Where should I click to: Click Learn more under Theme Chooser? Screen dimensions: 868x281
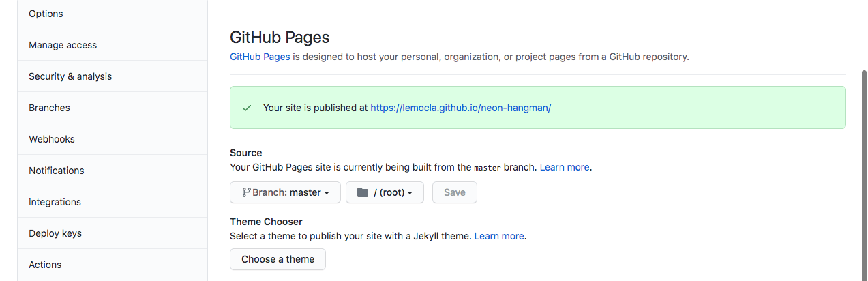(x=499, y=236)
